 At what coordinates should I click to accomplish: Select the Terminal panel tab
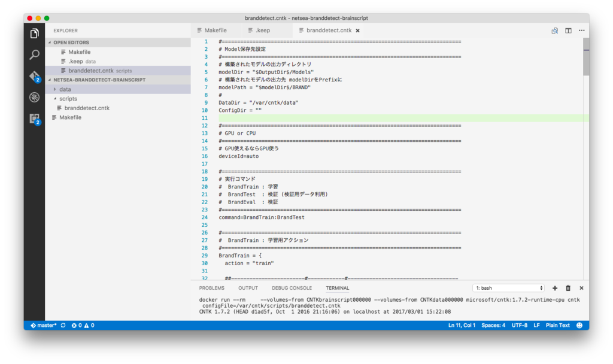(x=338, y=288)
